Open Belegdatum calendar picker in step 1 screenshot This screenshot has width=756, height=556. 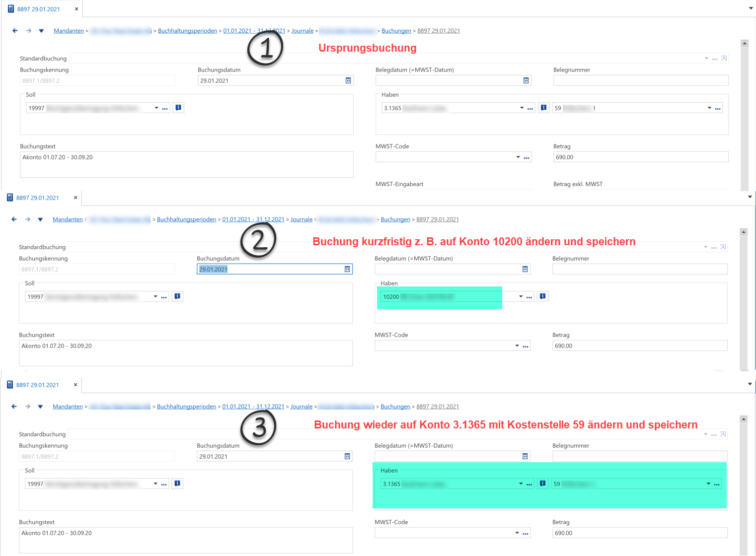coord(526,80)
